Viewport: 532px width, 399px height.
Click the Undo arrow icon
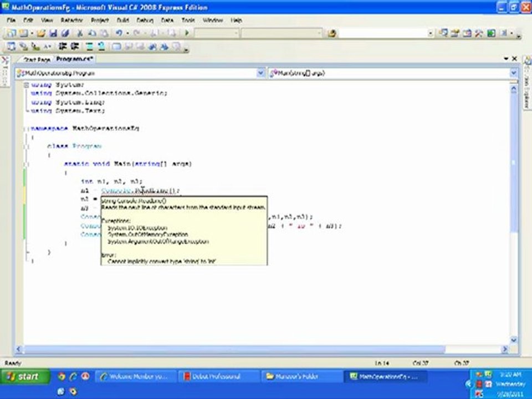[x=119, y=33]
